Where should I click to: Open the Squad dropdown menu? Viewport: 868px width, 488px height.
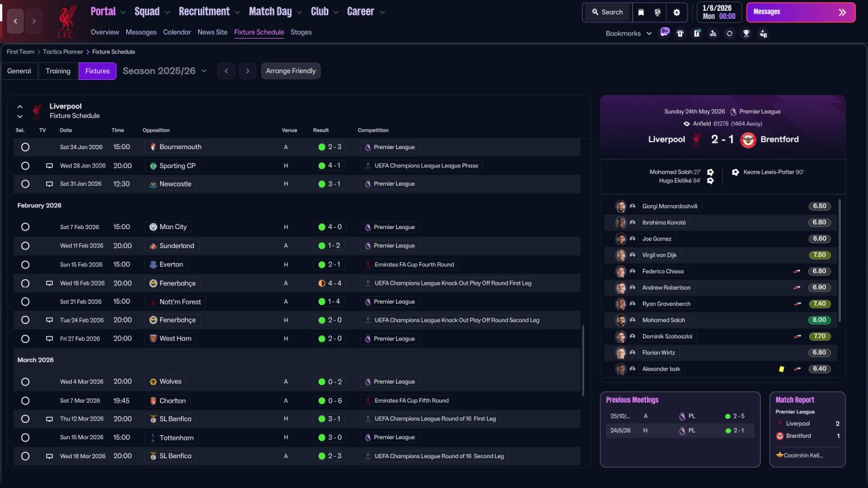click(x=152, y=12)
